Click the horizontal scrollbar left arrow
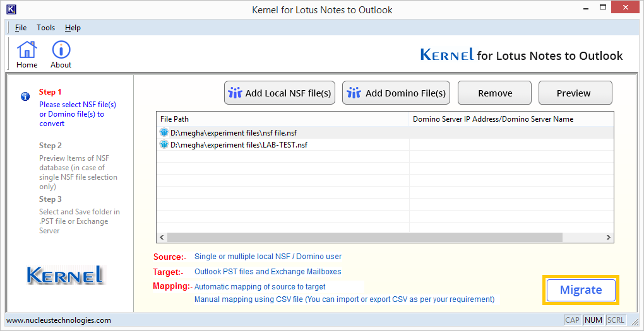The image size is (644, 331). pyautogui.click(x=162, y=238)
